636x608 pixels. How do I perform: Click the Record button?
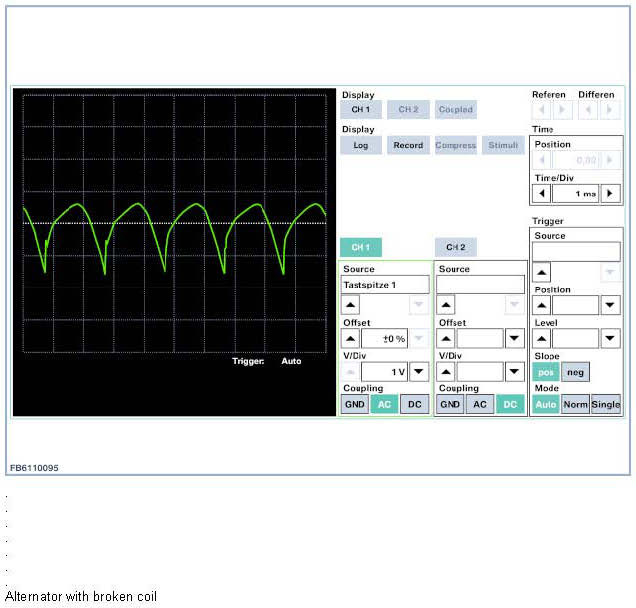click(408, 145)
